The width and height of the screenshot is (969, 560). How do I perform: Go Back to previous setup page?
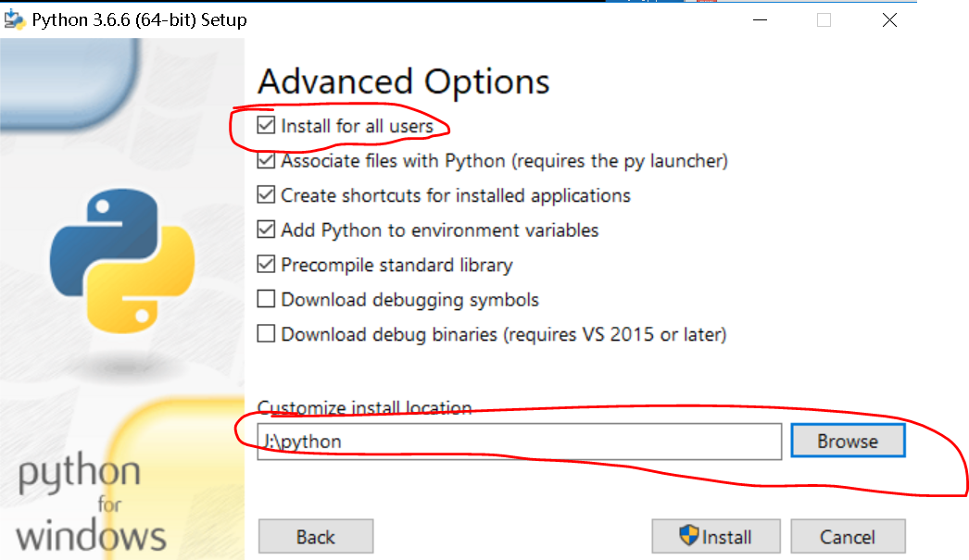click(316, 537)
